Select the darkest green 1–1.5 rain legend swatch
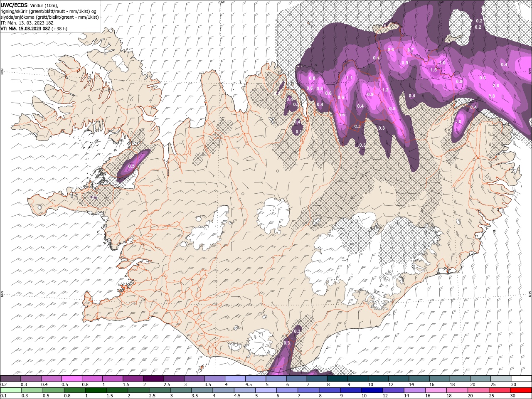 96,390
